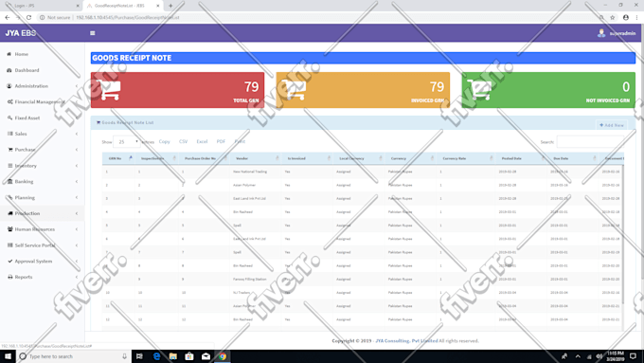Reload page with browser refresh icon
This screenshot has width=644, height=363.
(28, 18)
